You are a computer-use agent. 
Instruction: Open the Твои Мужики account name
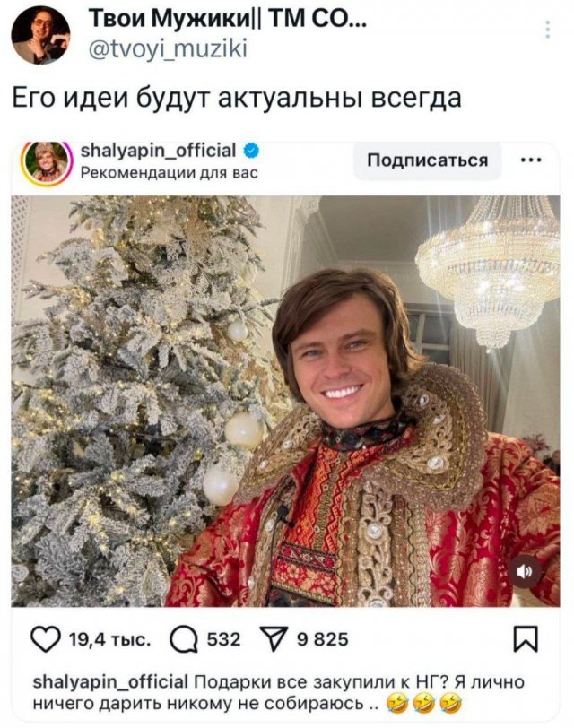point(227,20)
